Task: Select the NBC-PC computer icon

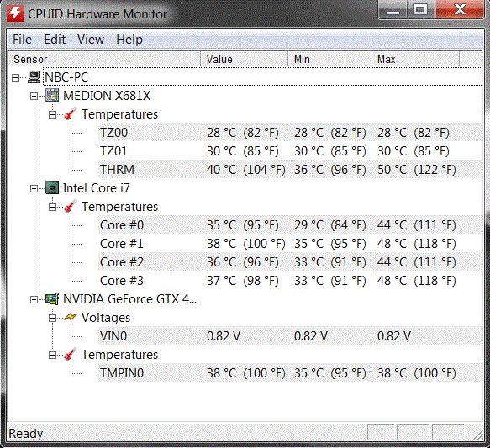Action: 34,76
